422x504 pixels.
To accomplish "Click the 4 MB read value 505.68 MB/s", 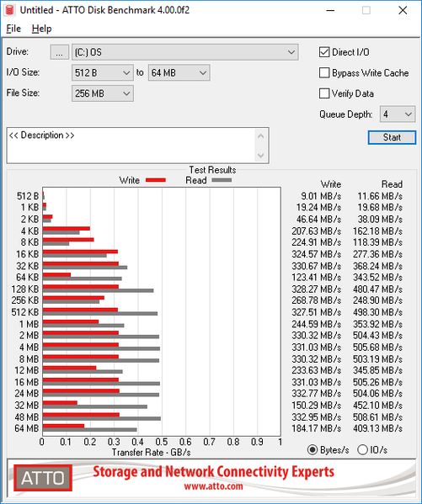I will coord(377,347).
